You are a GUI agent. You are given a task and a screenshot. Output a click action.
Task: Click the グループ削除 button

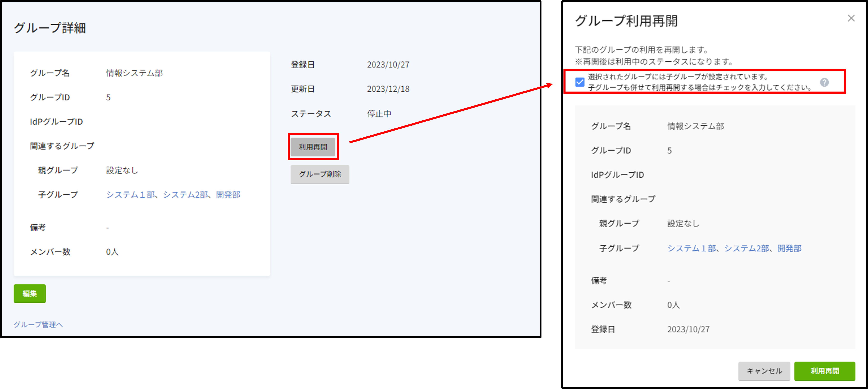pyautogui.click(x=320, y=174)
